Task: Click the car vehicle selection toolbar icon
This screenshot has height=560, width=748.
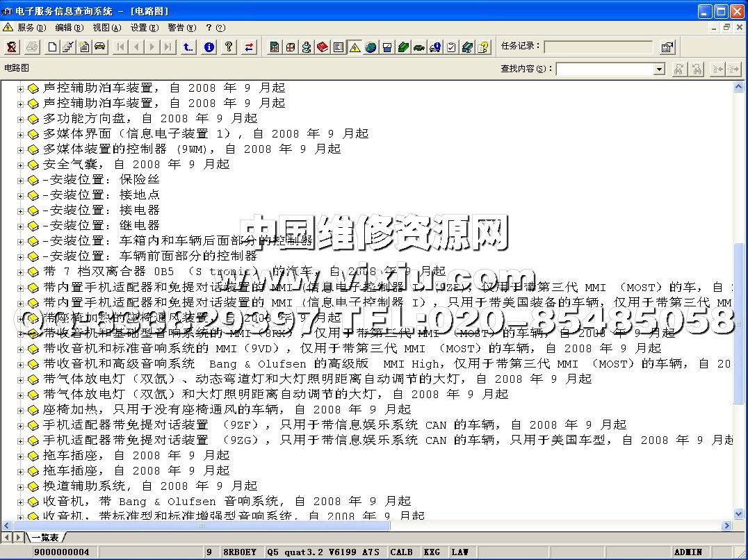Action: (100, 47)
